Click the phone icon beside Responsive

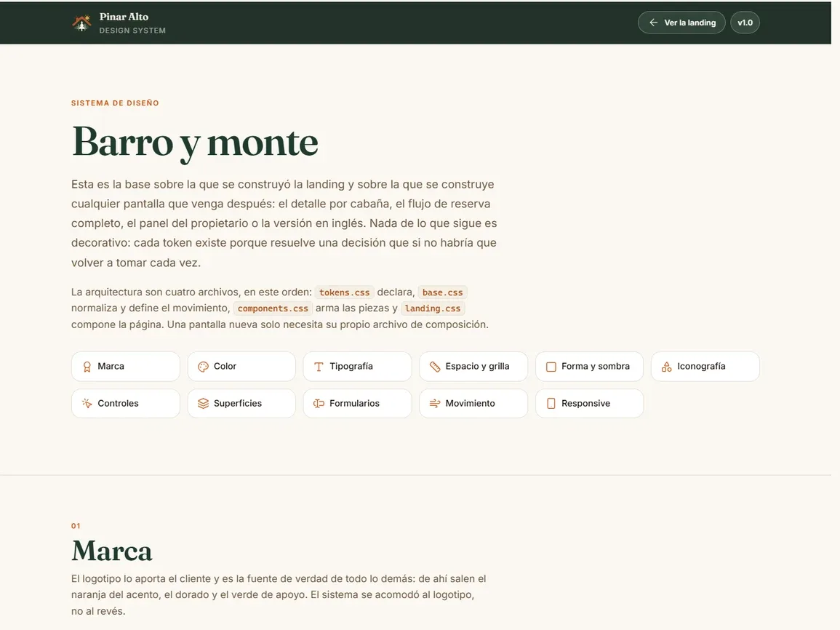tap(551, 404)
